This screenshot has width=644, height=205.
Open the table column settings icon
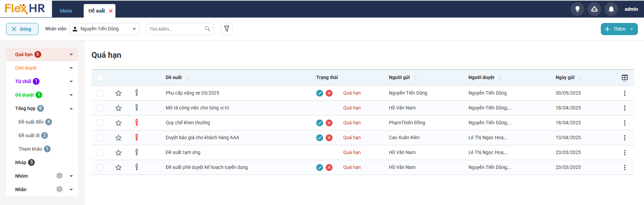625,78
